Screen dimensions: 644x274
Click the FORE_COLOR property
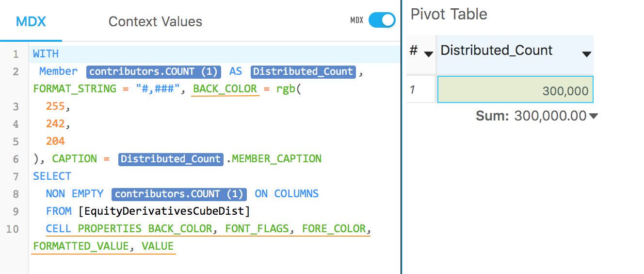pyautogui.click(x=334, y=229)
